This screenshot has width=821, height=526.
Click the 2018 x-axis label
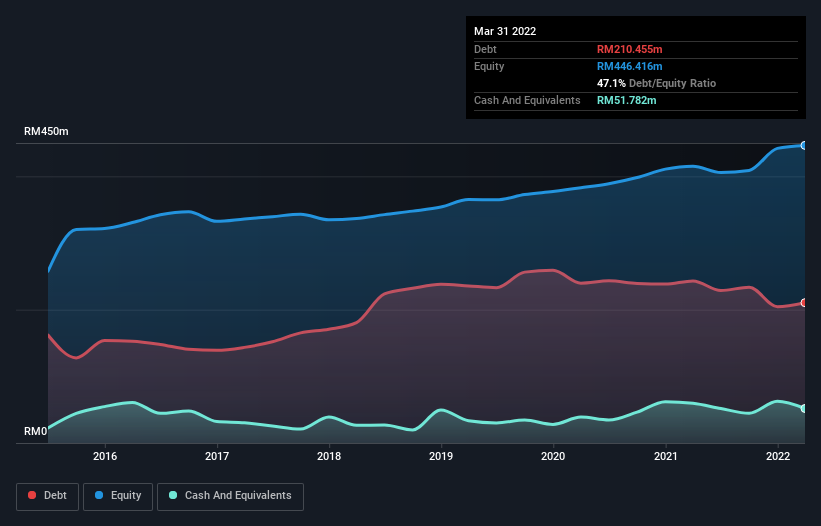click(x=329, y=456)
